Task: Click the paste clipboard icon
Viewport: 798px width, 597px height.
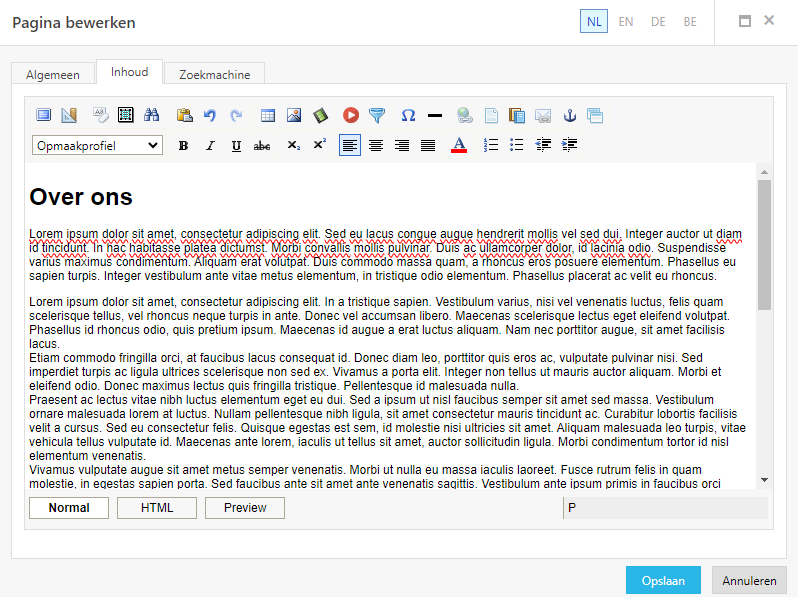Action: tap(184, 115)
